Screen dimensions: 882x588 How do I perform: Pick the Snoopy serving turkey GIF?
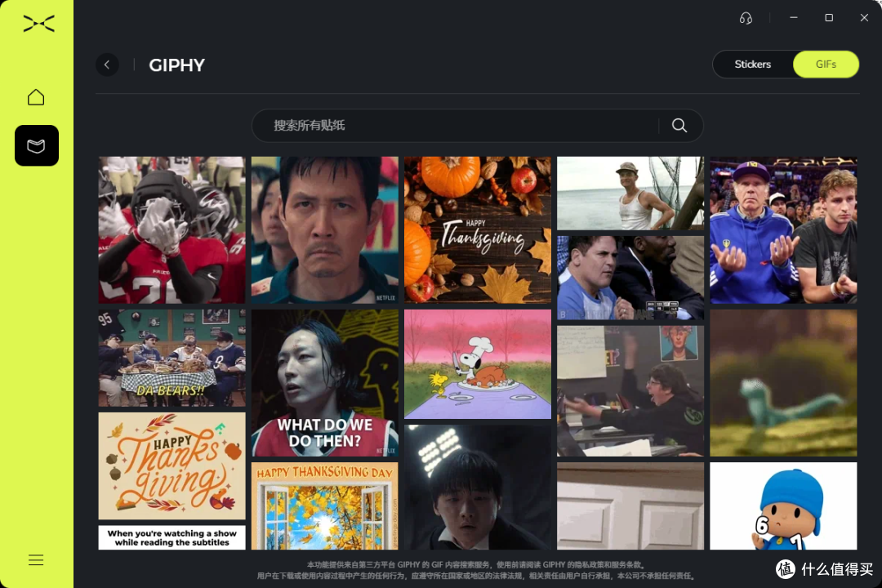coord(478,364)
